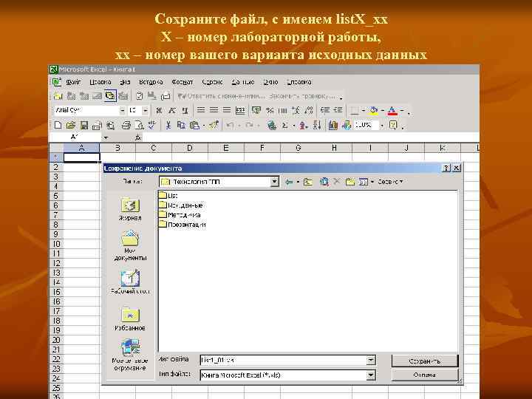
Task: Apply the Currency format icon
Action: [x=256, y=110]
